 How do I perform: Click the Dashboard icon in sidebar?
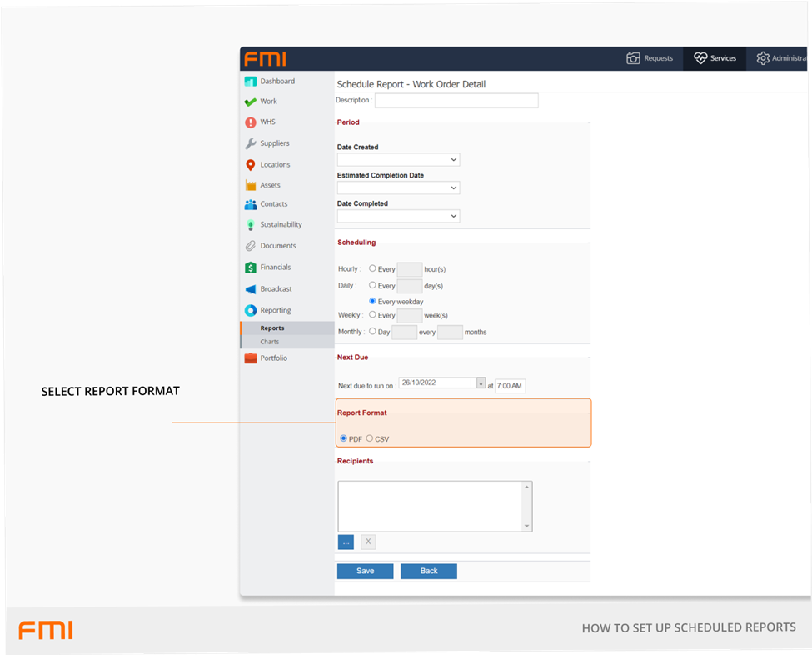250,82
